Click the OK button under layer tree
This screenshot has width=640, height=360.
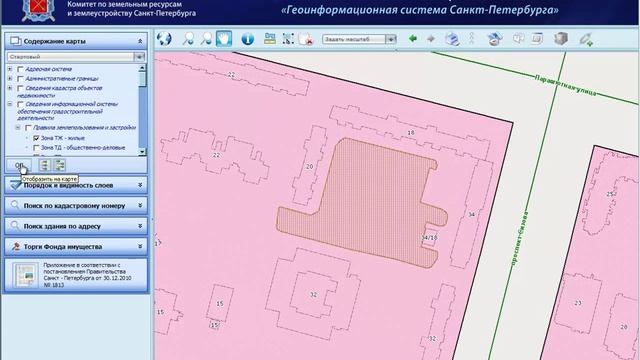19,165
